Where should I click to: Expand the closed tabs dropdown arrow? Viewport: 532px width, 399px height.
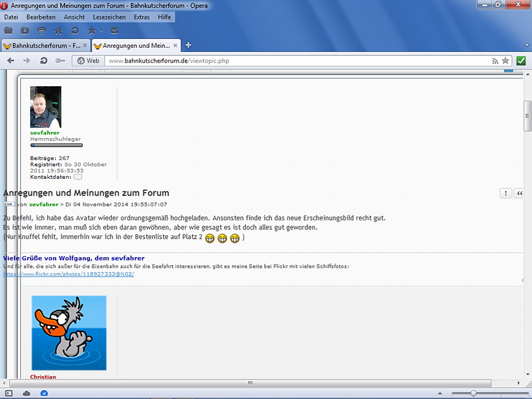click(527, 46)
